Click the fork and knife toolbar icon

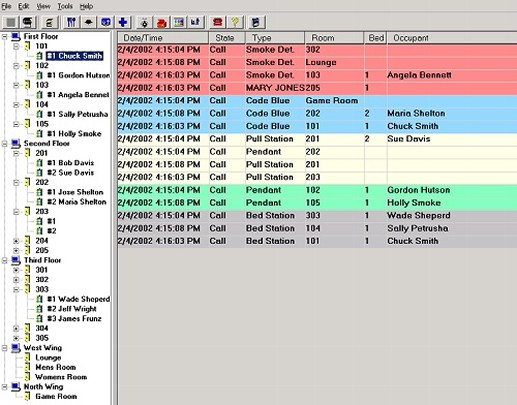[x=71, y=22]
